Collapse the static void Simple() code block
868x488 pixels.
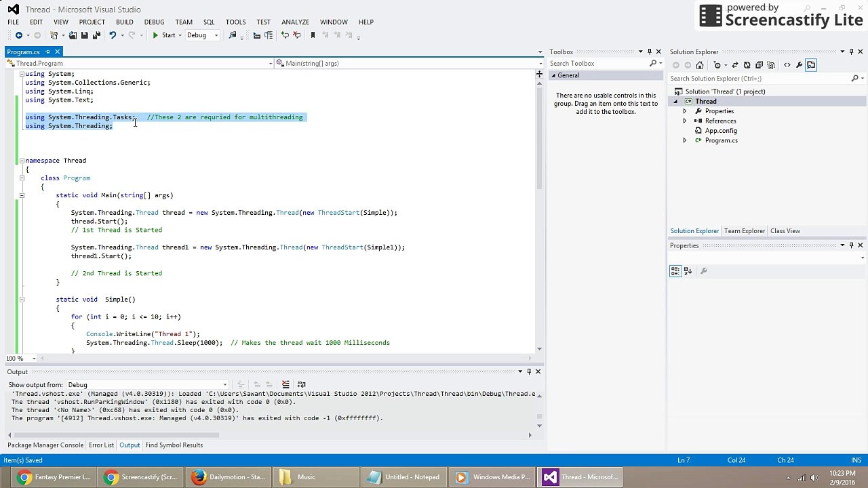(21, 300)
